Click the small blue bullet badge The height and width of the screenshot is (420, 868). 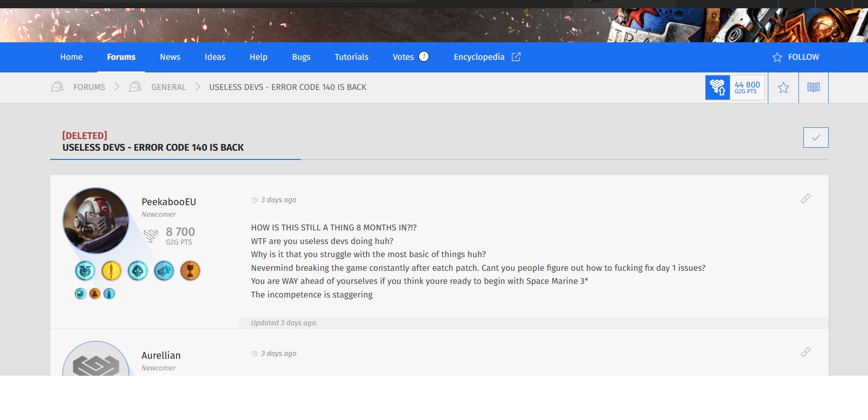[109, 294]
